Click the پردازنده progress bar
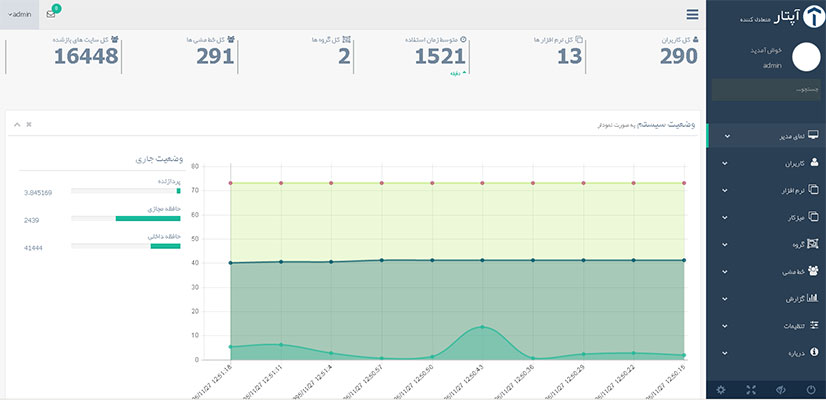The height and width of the screenshot is (400, 826). (x=126, y=191)
